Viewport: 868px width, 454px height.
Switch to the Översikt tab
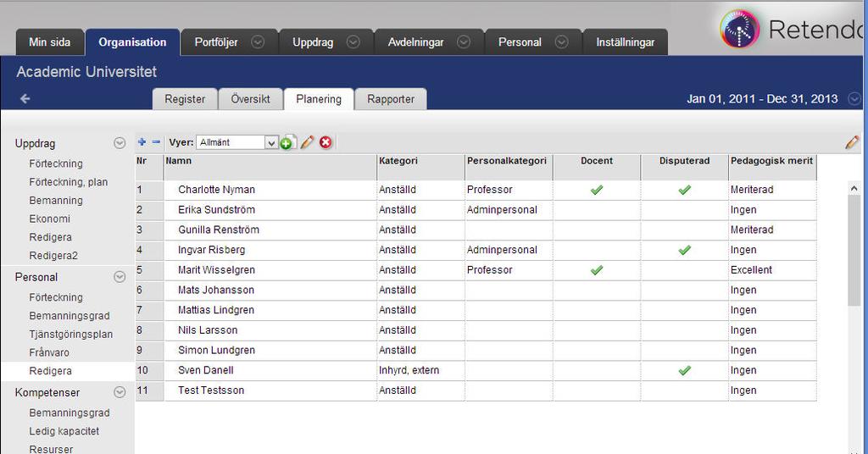pos(250,99)
